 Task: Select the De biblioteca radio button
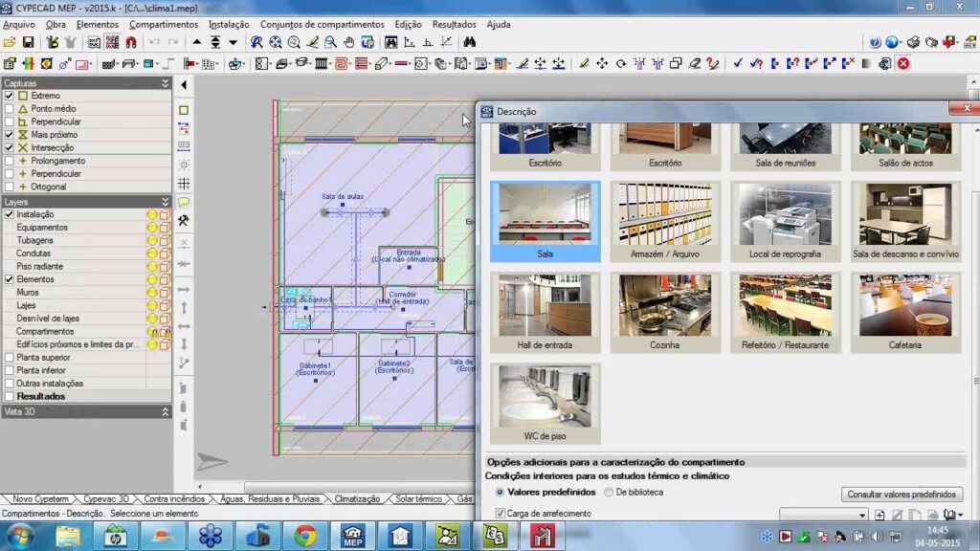coord(609,493)
